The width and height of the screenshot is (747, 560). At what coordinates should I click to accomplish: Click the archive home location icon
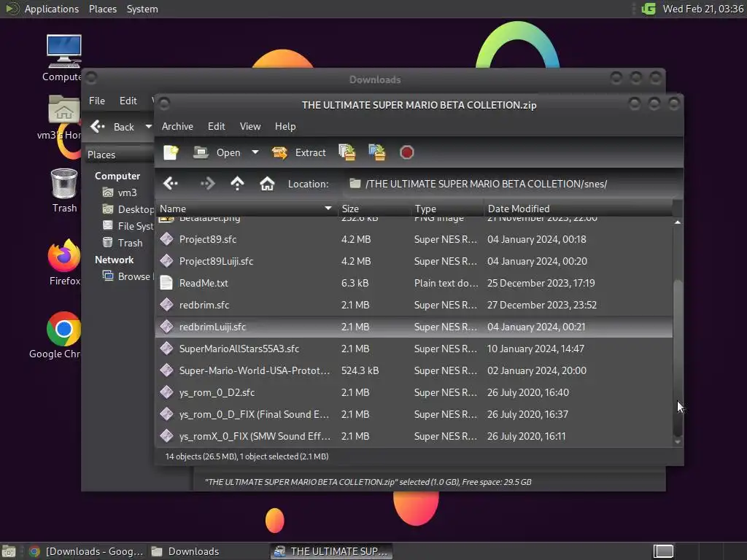267,183
